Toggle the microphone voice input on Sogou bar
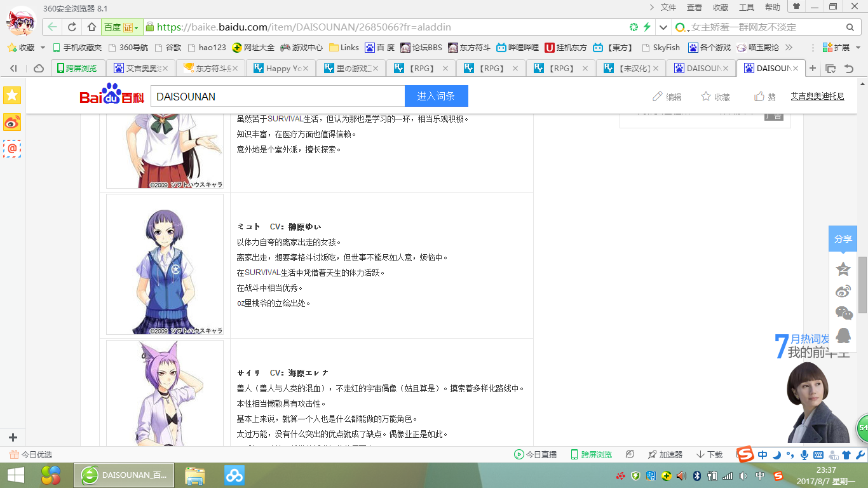868x488 pixels. [804, 454]
